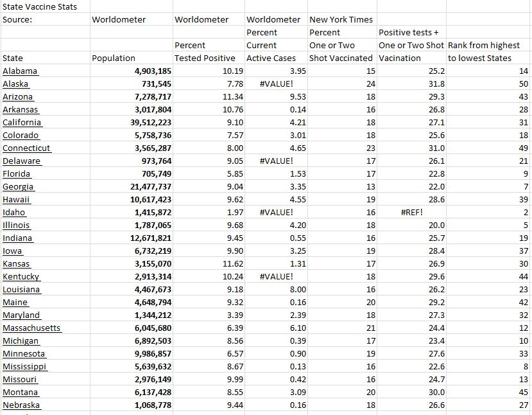Select the State Vaccine Stats title cell

40,7
